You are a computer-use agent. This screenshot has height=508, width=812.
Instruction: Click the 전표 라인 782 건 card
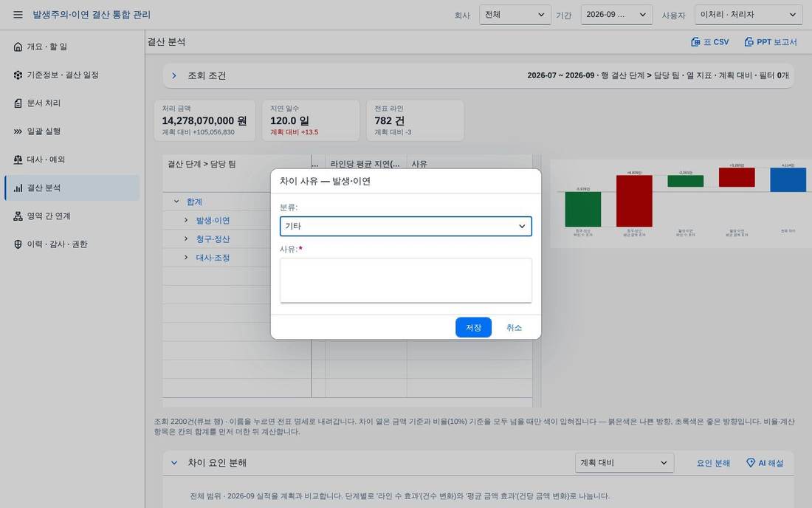tap(416, 120)
